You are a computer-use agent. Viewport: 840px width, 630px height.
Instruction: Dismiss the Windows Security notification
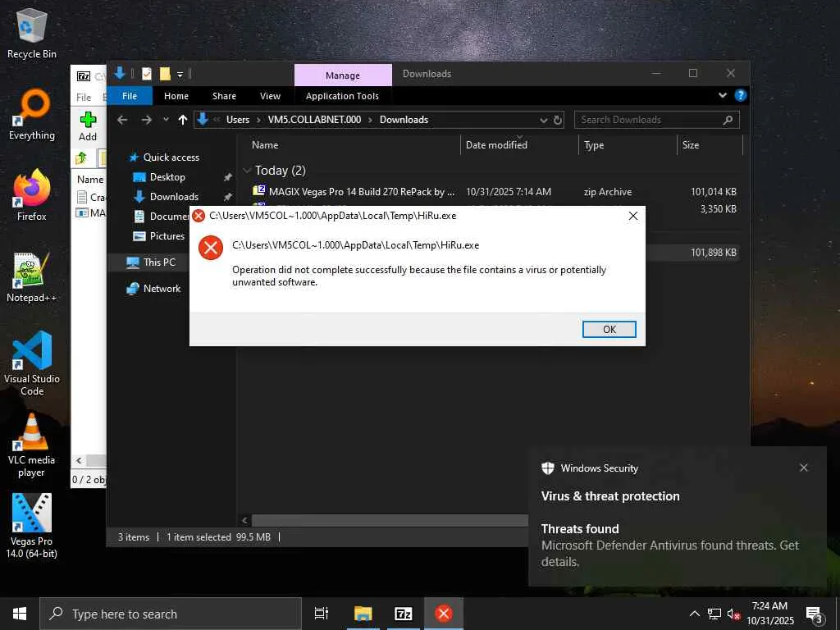coord(804,468)
